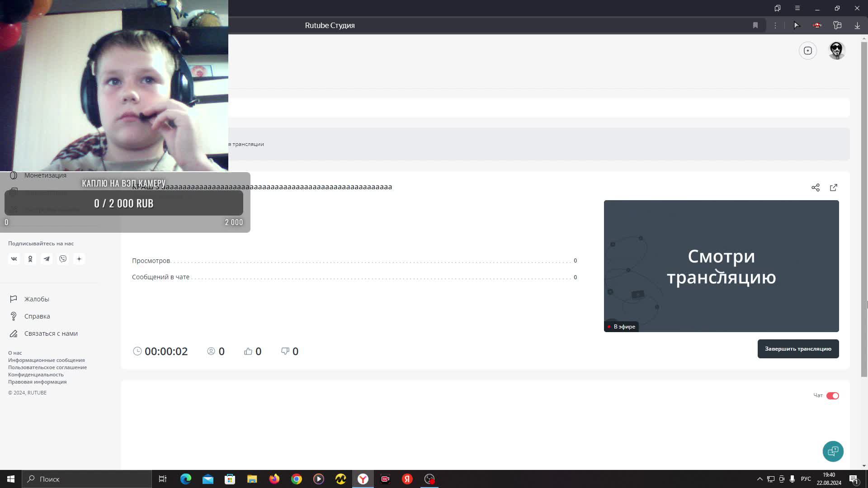868x488 pixels.
Task: Open the Windows Start menu
Action: (x=11, y=479)
